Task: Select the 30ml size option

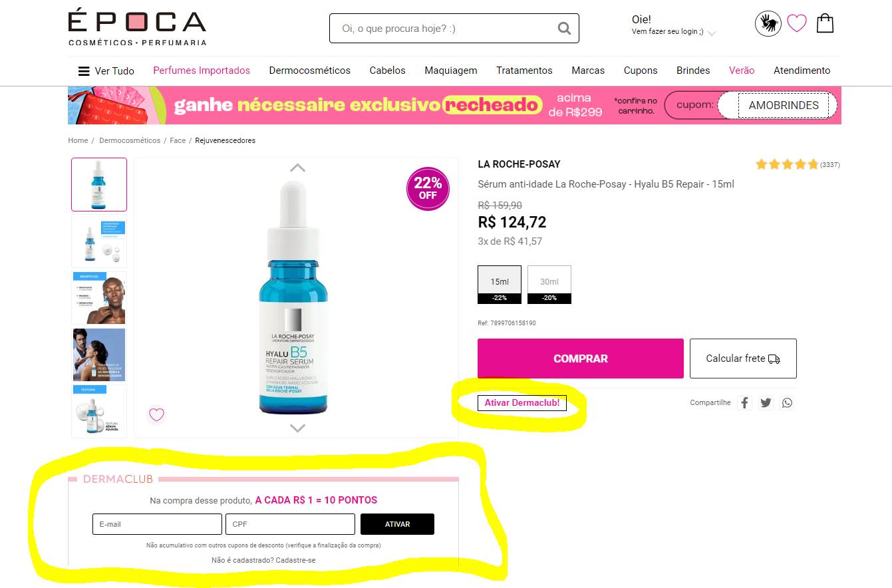Action: coord(549,285)
